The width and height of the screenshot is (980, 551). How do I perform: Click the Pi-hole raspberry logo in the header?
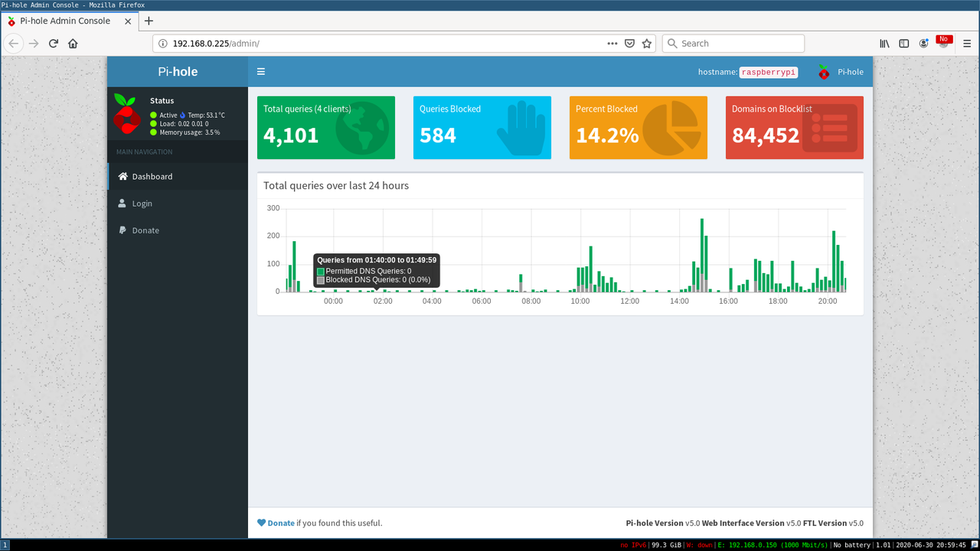tap(824, 71)
